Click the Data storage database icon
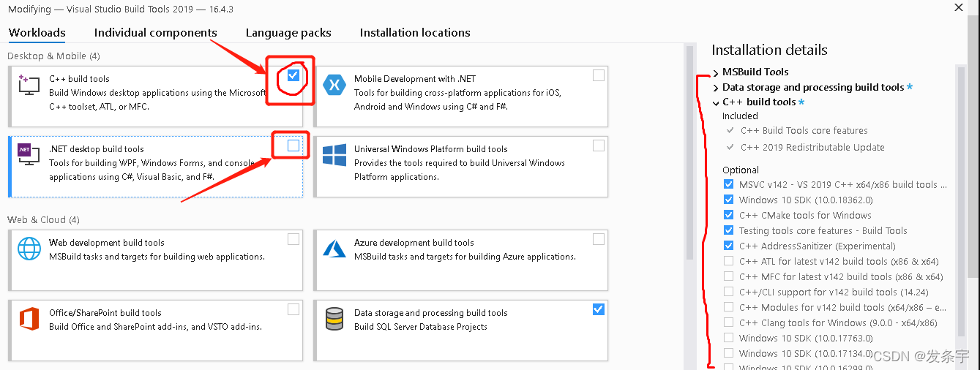980x370 pixels. (x=334, y=319)
